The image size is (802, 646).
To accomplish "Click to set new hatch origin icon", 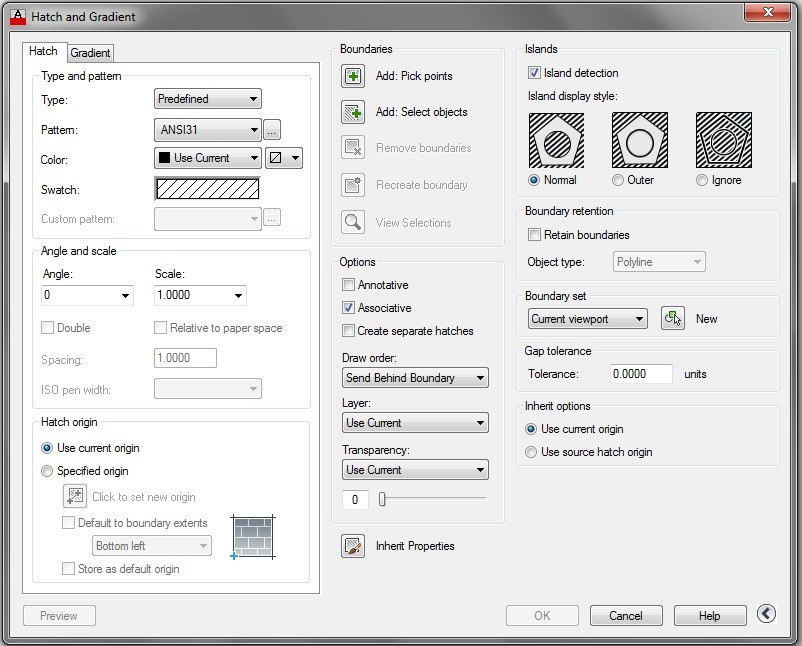I will point(74,495).
